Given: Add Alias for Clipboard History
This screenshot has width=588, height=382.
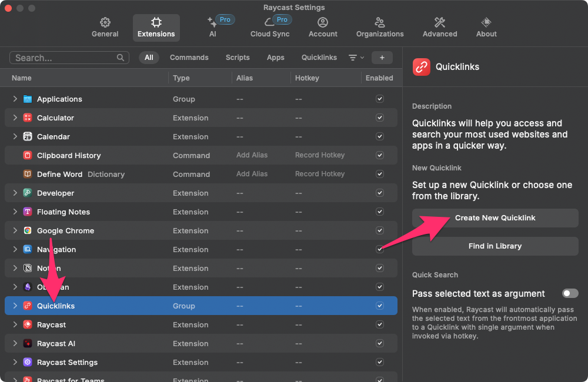Looking at the screenshot, I should [x=252, y=155].
